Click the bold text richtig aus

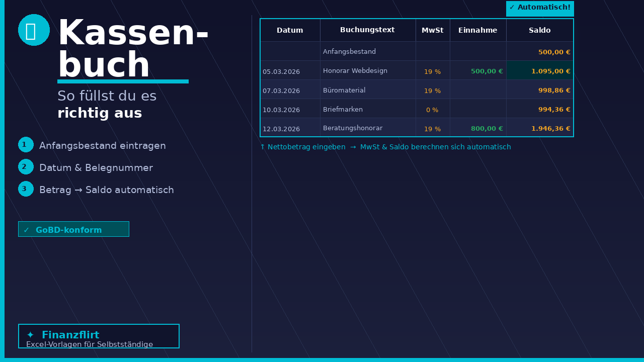click(x=100, y=114)
